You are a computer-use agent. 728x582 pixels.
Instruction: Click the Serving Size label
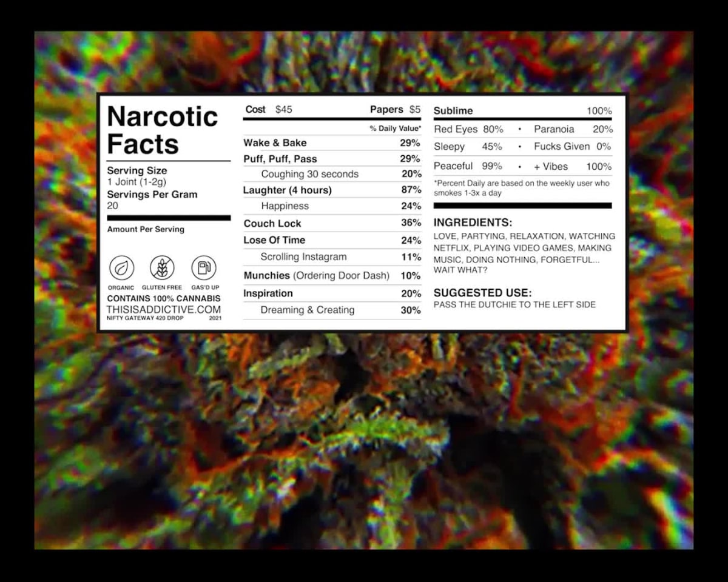[137, 171]
